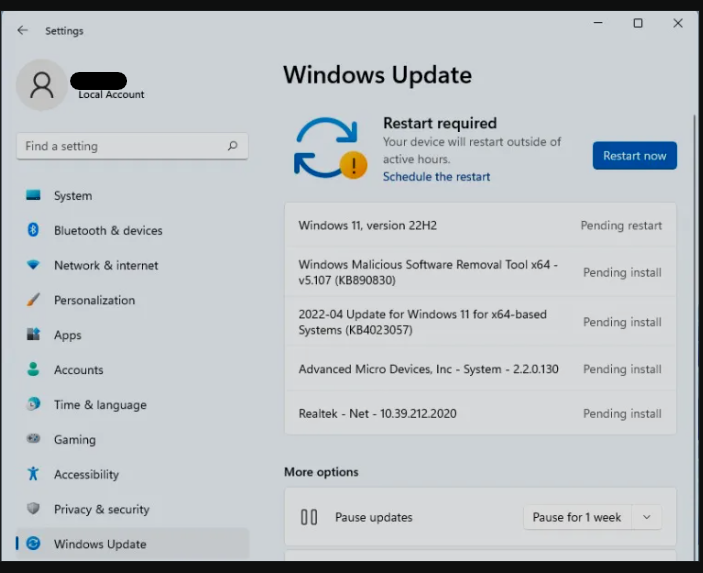Viewport: 703px width, 573px height.
Task: Click the Windows Update sync icon in sidebar
Action: [33, 543]
